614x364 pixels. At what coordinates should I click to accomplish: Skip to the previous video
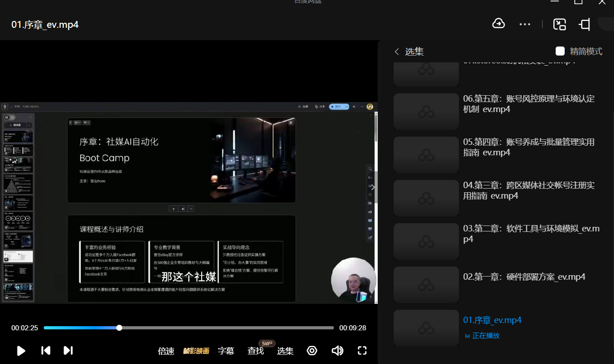tap(46, 350)
